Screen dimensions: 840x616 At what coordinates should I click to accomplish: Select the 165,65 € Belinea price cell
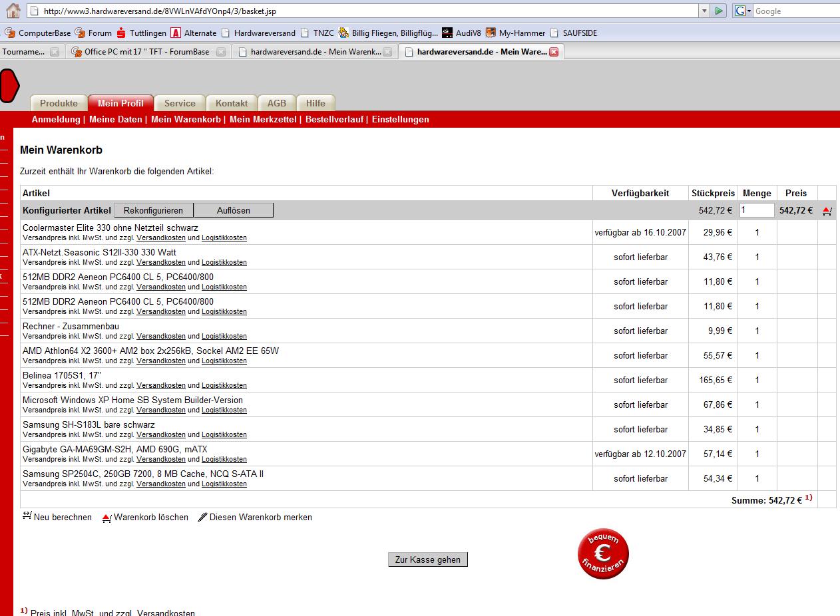pyautogui.click(x=713, y=380)
